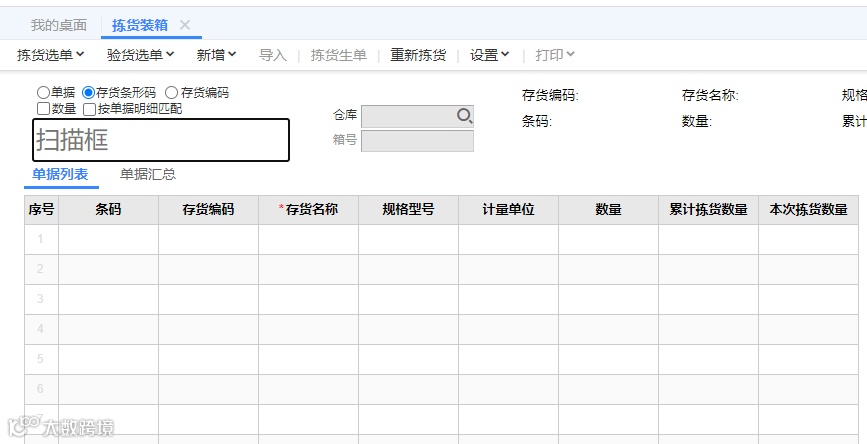Click the 条码 column header
The width and height of the screenshot is (867, 444).
[x=108, y=210]
